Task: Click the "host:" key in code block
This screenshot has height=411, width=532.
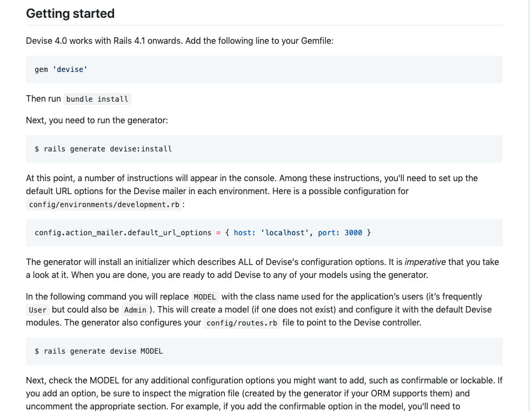Action: 244,233
